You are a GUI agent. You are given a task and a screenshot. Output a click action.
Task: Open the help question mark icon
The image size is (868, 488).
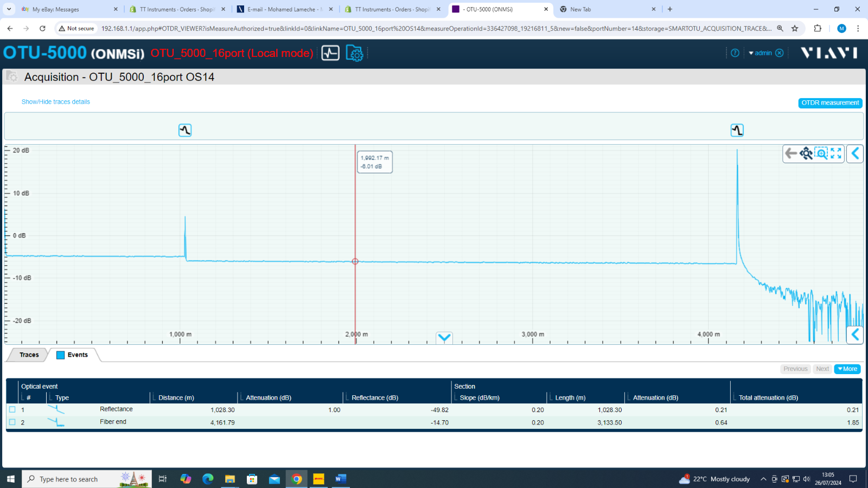pyautogui.click(x=735, y=53)
